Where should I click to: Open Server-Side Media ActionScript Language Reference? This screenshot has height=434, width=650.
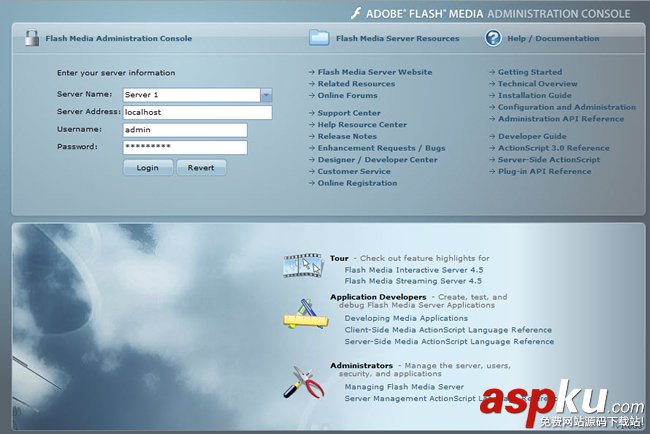449,342
